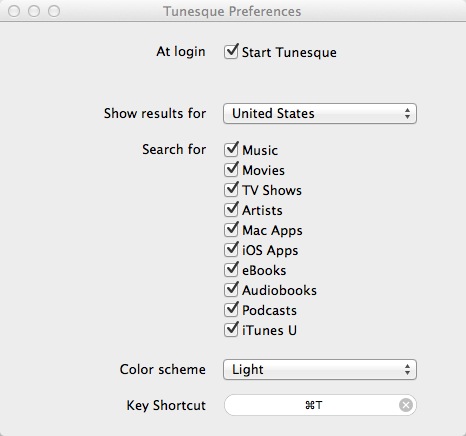The image size is (466, 436).
Task: Toggle the eBooks checkbox
Action: 231,270
